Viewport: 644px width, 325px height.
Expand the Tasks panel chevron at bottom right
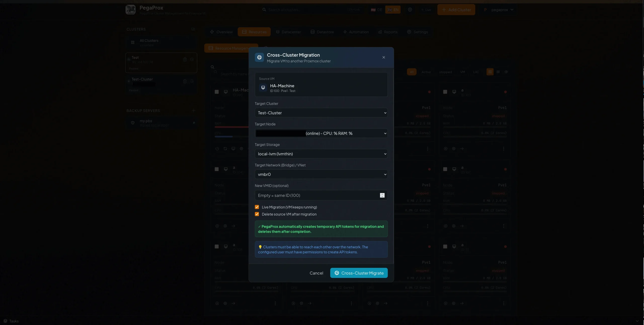pyautogui.click(x=637, y=321)
